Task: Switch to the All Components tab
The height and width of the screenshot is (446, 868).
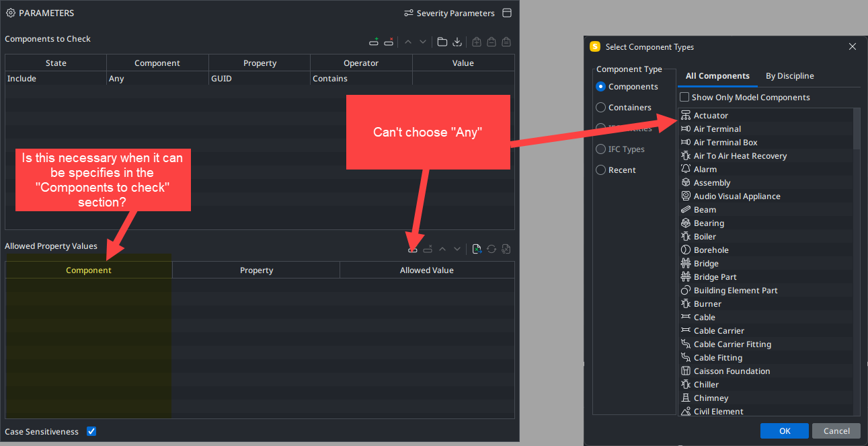Action: (x=717, y=76)
